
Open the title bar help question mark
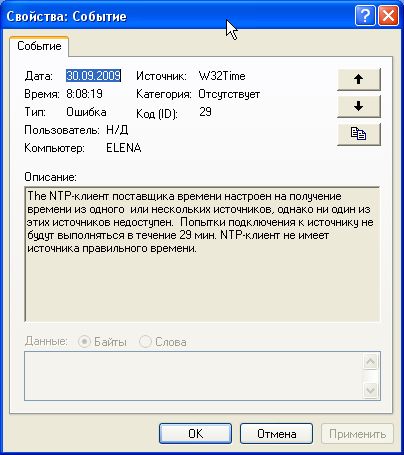coord(365,15)
